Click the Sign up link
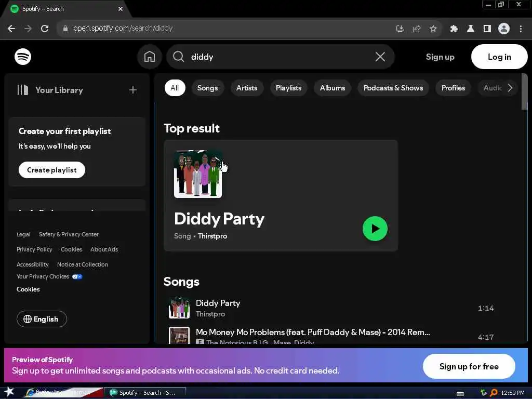This screenshot has height=399, width=532. 440,57
